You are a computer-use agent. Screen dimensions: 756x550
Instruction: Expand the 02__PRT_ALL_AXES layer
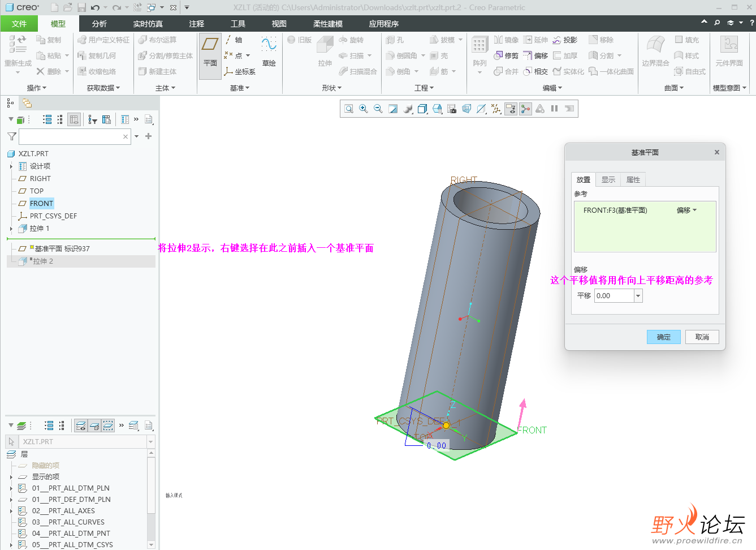(x=11, y=511)
